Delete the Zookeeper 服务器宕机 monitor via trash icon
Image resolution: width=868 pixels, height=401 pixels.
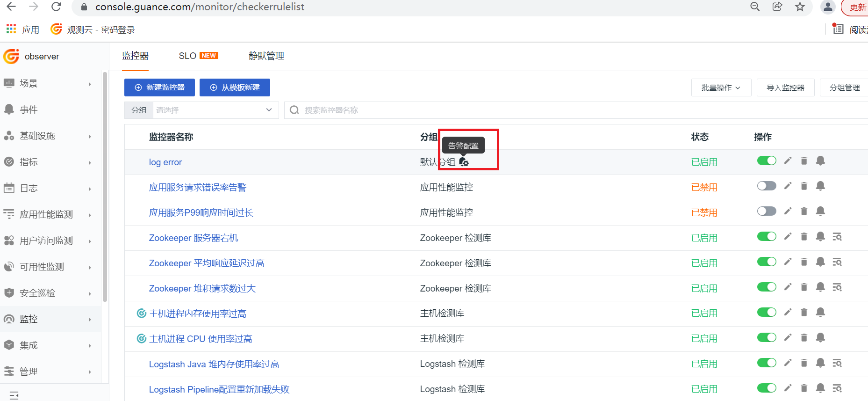tap(804, 237)
